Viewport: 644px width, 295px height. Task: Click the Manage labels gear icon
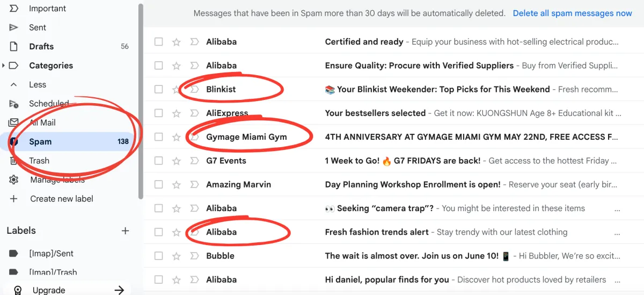14,180
